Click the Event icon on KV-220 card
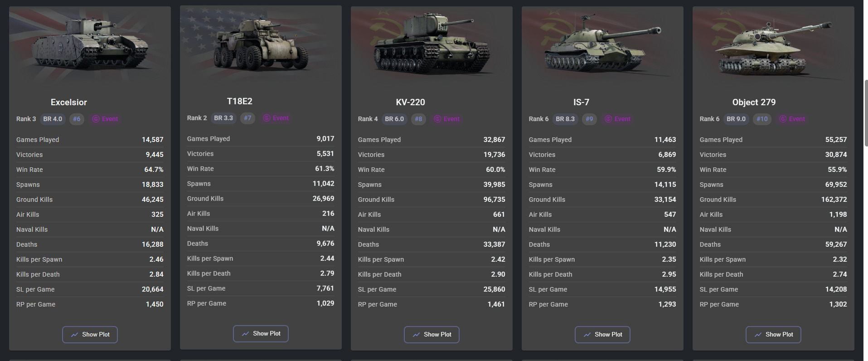The height and width of the screenshot is (361, 868). point(437,119)
